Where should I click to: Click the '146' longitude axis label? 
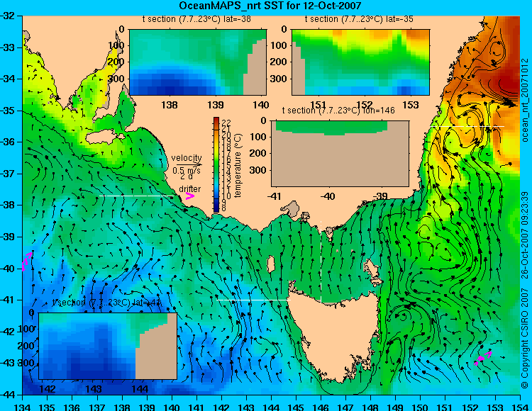click(321, 407)
